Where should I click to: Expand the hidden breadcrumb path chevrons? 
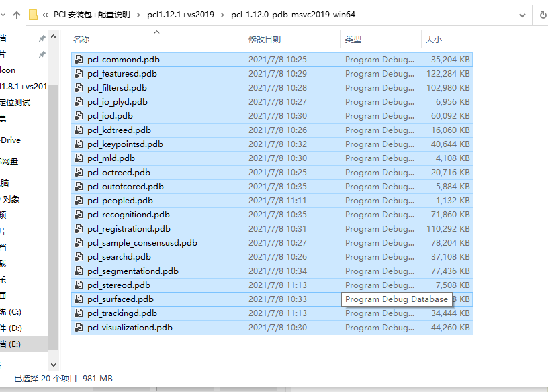click(45, 15)
